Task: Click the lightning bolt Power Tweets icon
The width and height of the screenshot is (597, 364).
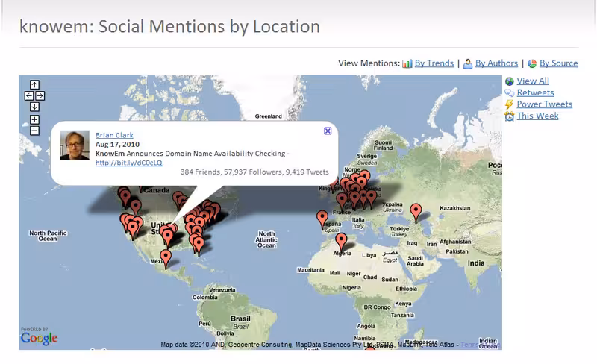Action: pyautogui.click(x=509, y=104)
